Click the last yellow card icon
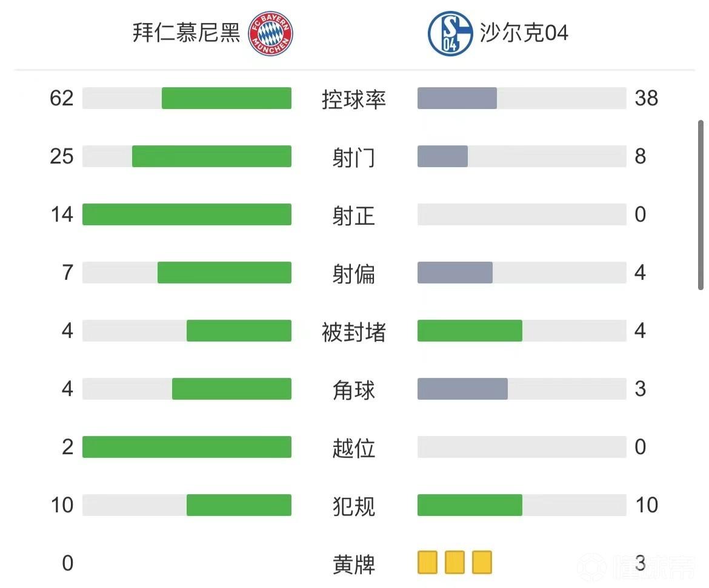This screenshot has height=588, width=709. 482,563
